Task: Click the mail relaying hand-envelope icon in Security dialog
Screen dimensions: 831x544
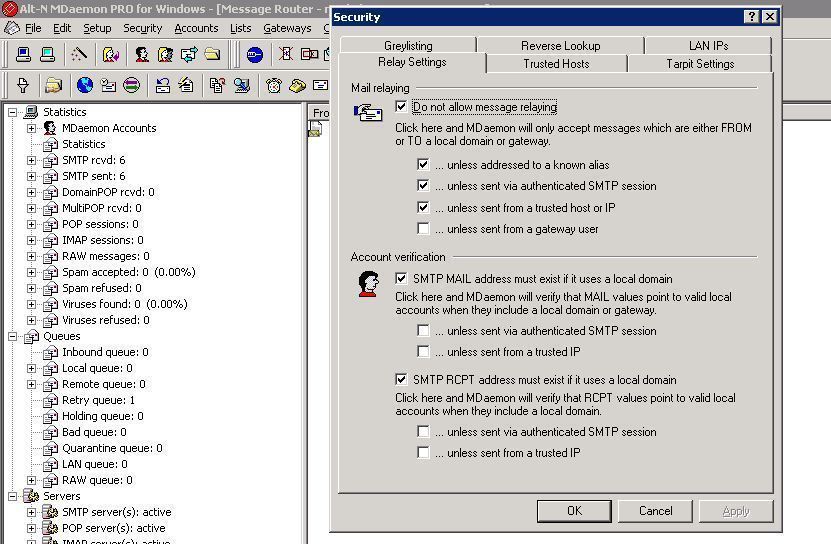Action: (368, 112)
